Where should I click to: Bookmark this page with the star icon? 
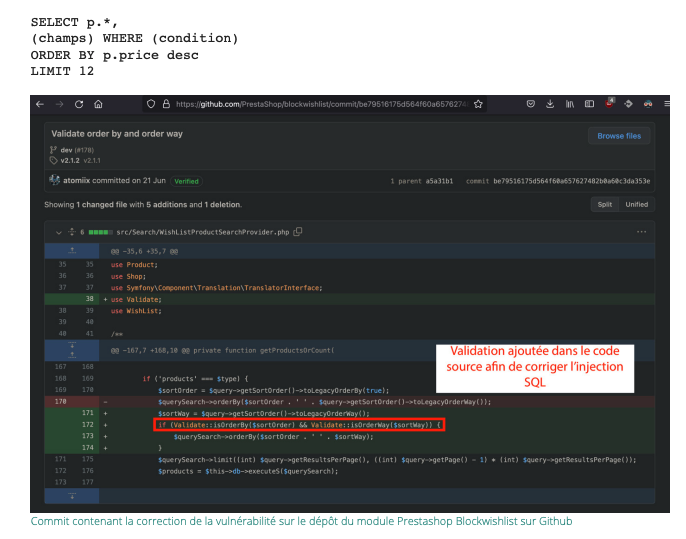click(x=478, y=104)
